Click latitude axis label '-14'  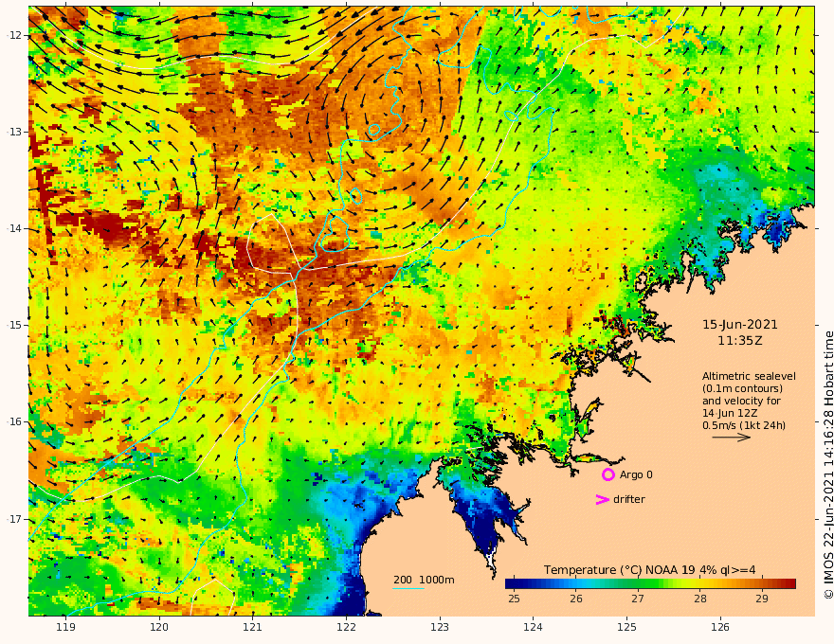tap(14, 228)
